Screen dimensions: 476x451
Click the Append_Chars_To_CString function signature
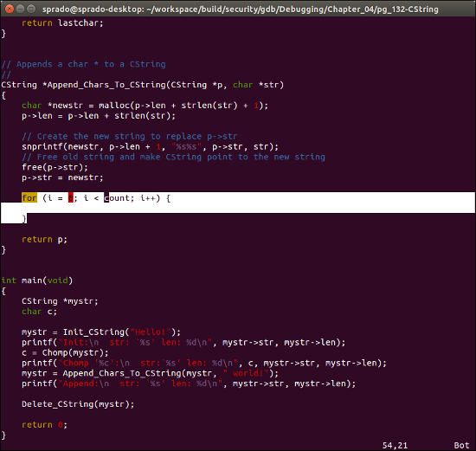[x=143, y=85]
